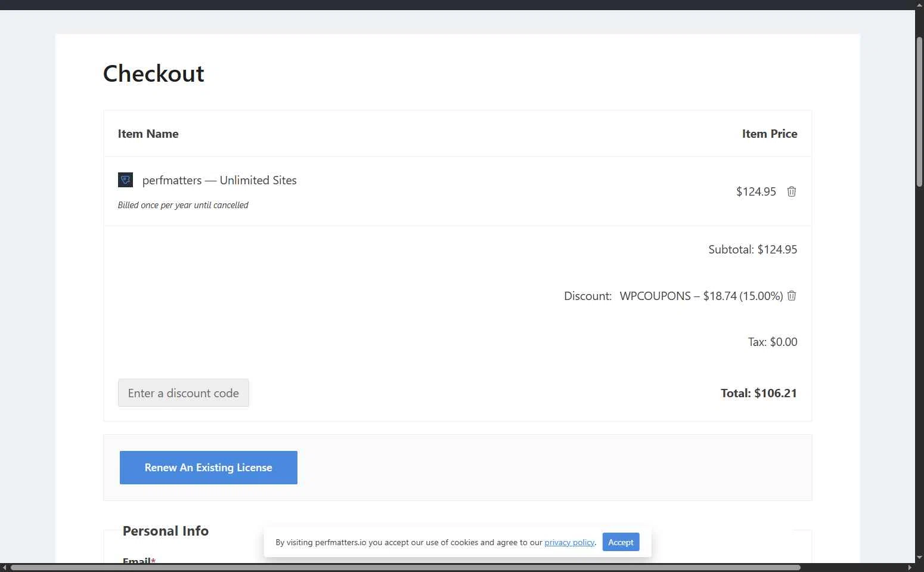Click 'perfmatters — Unlimited Sites' item name
This screenshot has width=924, height=572.
pyautogui.click(x=219, y=180)
